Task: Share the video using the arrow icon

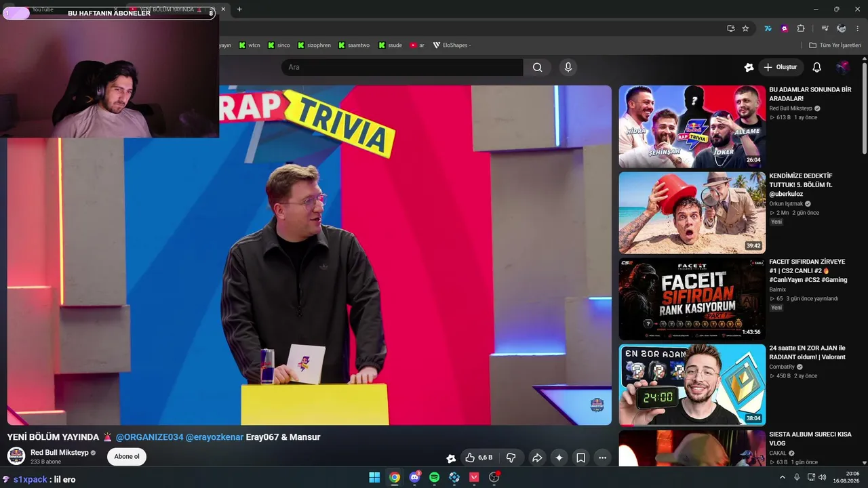Action: pos(537,457)
